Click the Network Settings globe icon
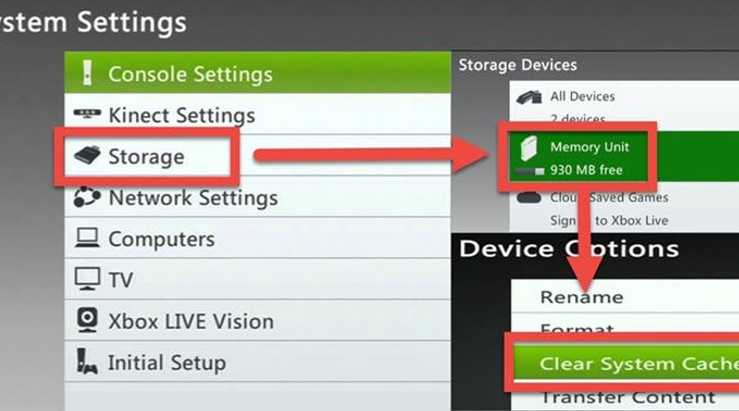The height and width of the screenshot is (411, 739). [87, 197]
